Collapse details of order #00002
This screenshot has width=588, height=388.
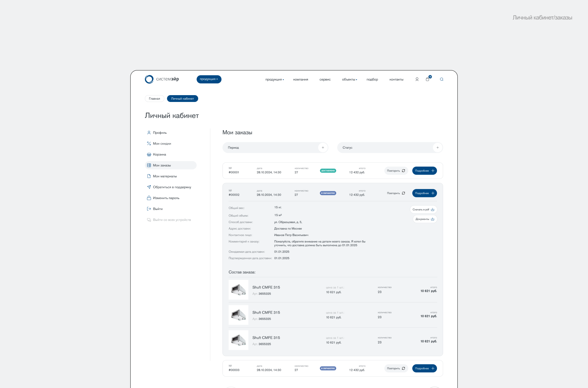(424, 193)
